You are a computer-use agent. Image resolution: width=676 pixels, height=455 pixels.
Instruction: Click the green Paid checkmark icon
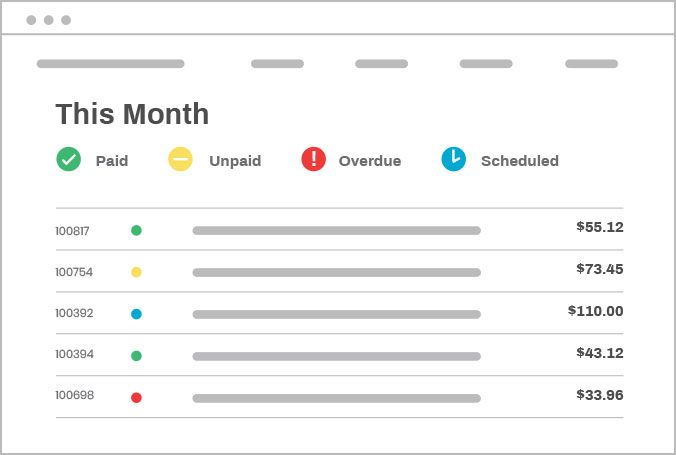point(68,159)
